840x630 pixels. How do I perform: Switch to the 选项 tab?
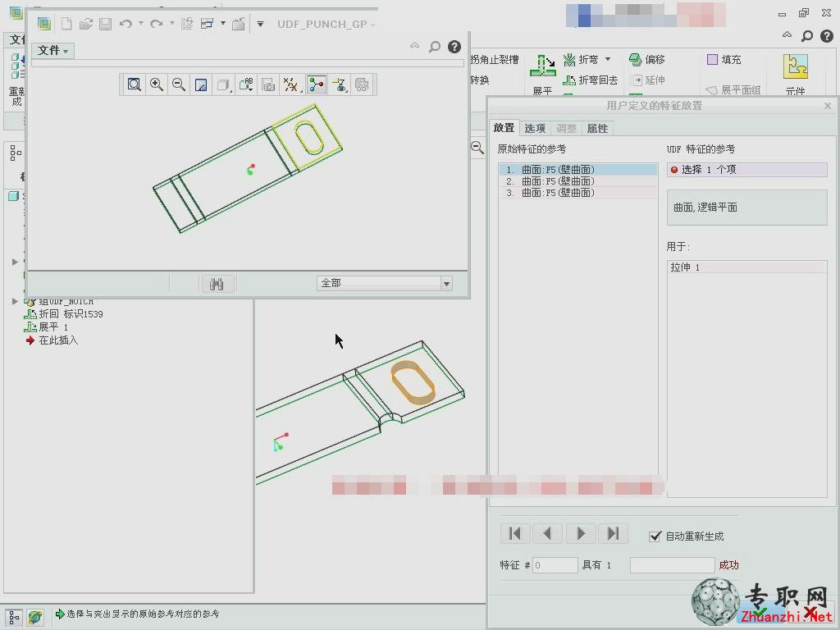(535, 129)
